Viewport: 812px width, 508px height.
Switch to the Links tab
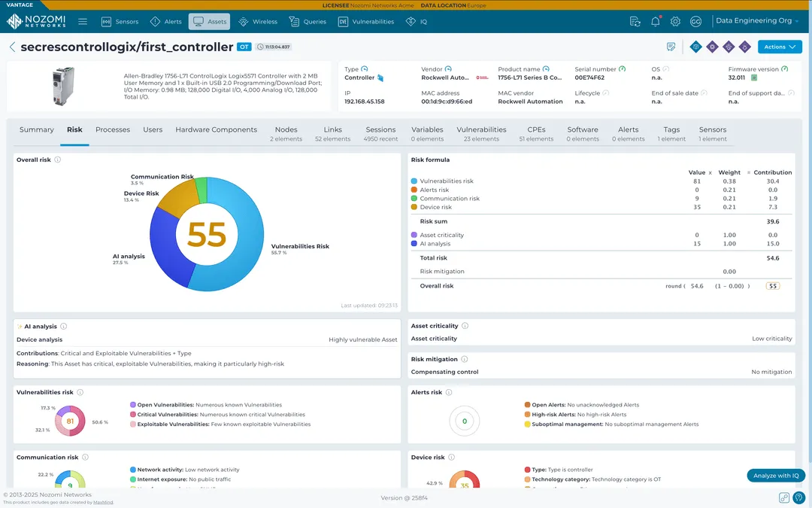pyautogui.click(x=332, y=134)
